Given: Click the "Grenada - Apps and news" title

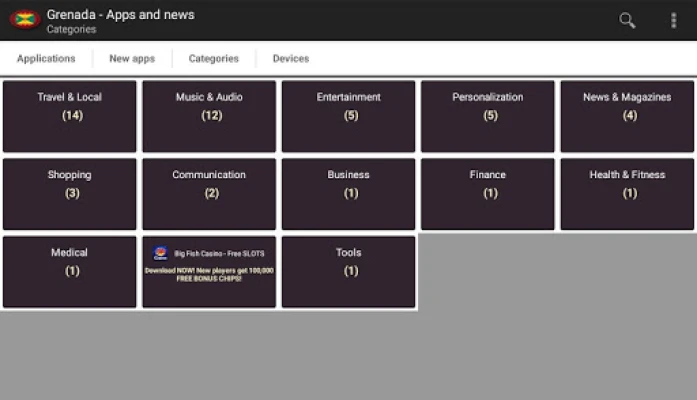Looking at the screenshot, I should coord(120,15).
